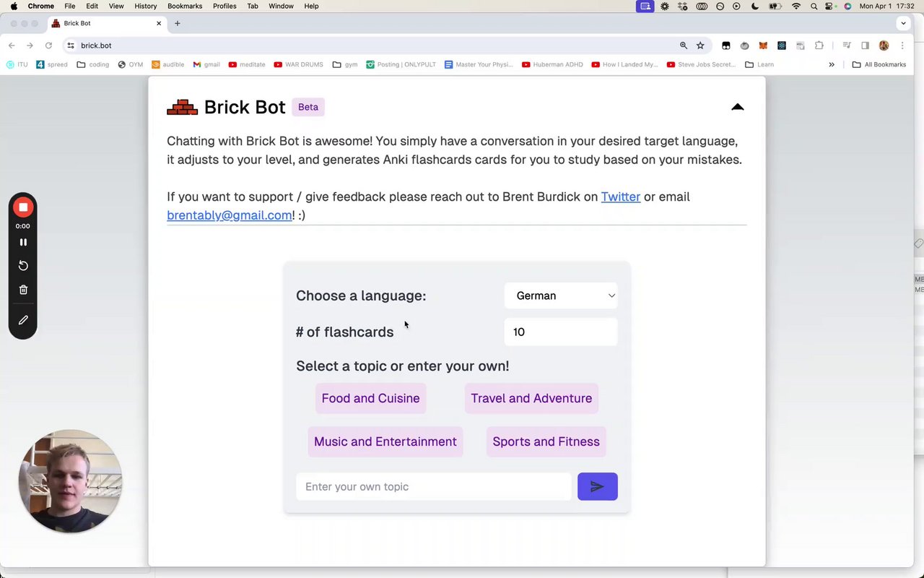Reload the brick.bot page
The height and width of the screenshot is (578, 924).
pyautogui.click(x=48, y=46)
